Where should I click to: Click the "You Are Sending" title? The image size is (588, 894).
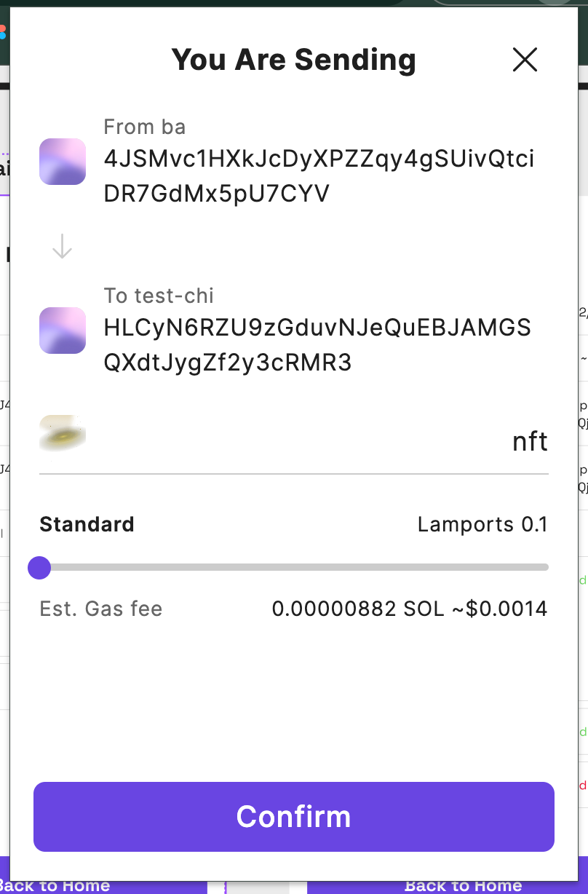[x=294, y=60]
